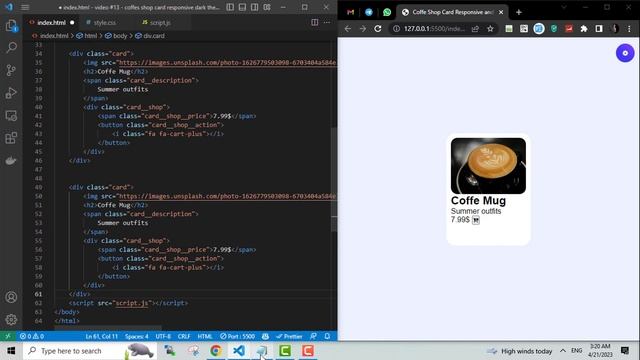Open the pinned Telegram tab in Chrome
Screen dimensions: 640x360
[369, 12]
